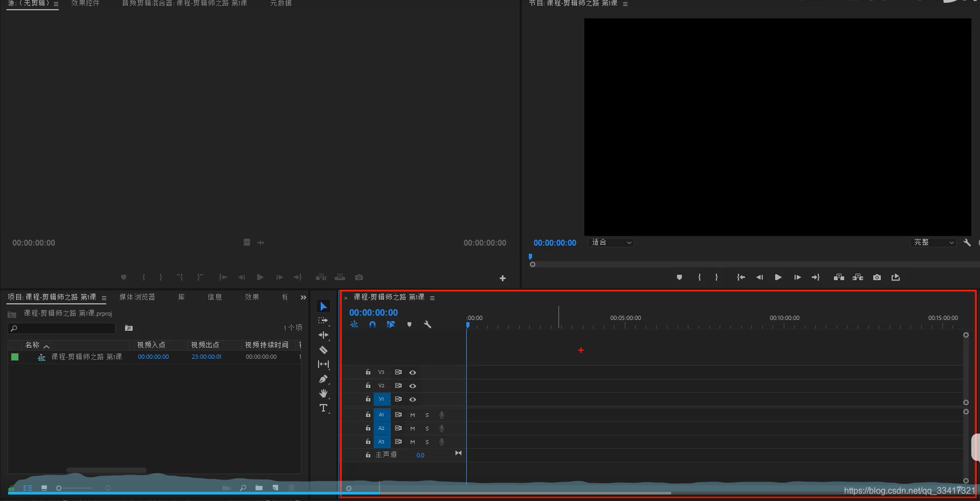Step back one frame in program monitor

click(x=760, y=277)
